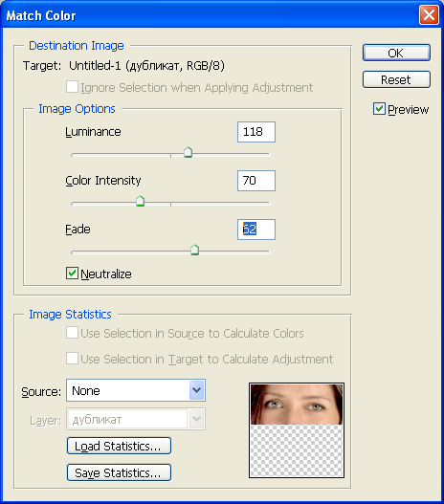444x504 pixels.
Task: Toggle Ignore Selection when Applying Adjustment
Action: click(72, 87)
